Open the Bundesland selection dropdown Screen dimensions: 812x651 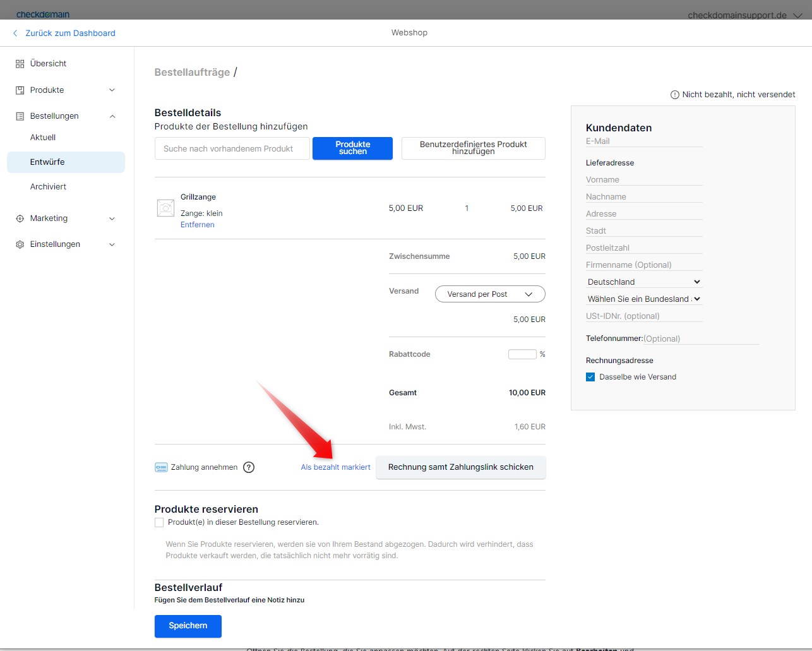coord(643,299)
